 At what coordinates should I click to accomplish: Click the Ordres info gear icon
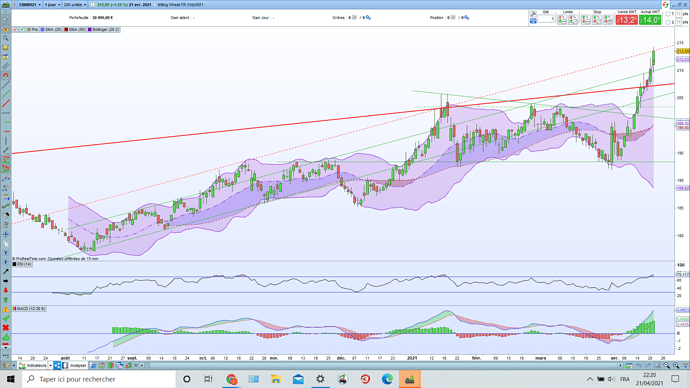click(368, 18)
